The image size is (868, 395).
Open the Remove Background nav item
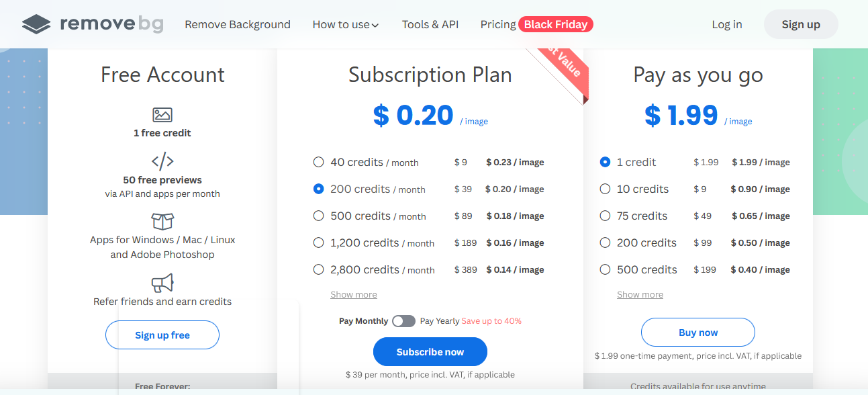point(238,25)
